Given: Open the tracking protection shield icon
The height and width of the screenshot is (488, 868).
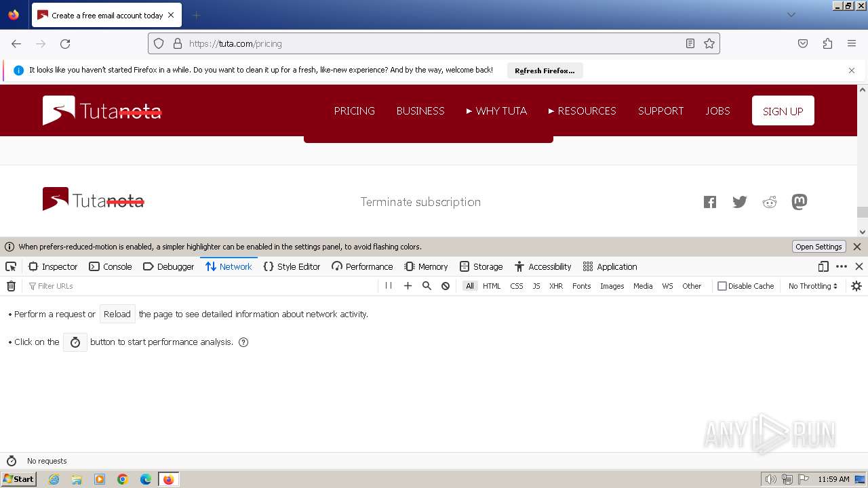Looking at the screenshot, I should click(159, 43).
